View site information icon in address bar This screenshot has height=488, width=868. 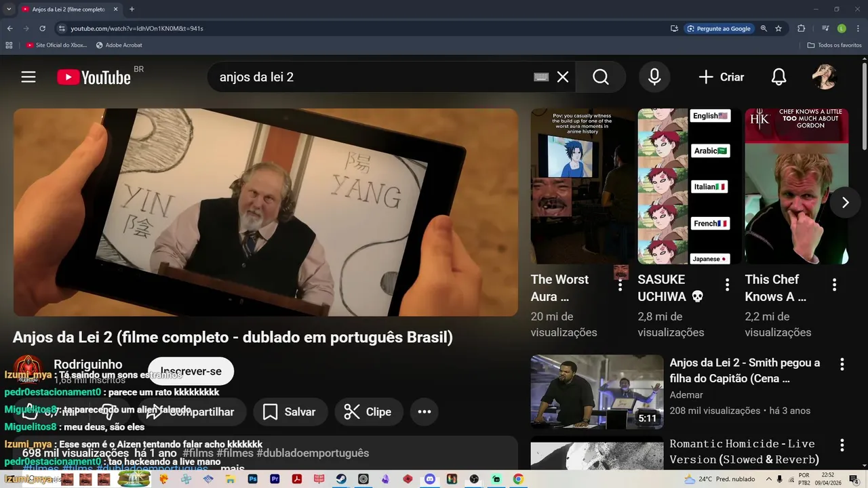[x=62, y=28]
